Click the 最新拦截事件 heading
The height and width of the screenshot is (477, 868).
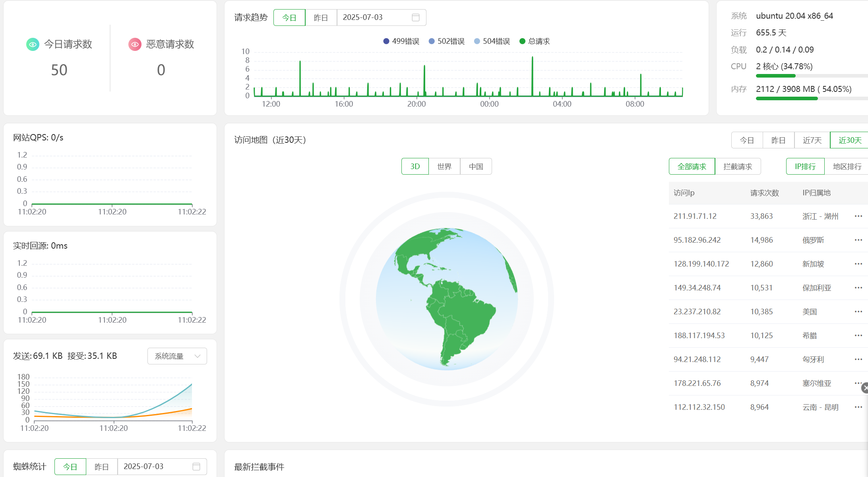pos(259,467)
